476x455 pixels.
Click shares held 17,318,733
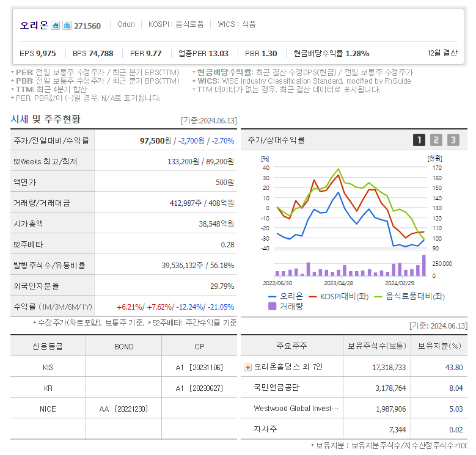pos(389,367)
